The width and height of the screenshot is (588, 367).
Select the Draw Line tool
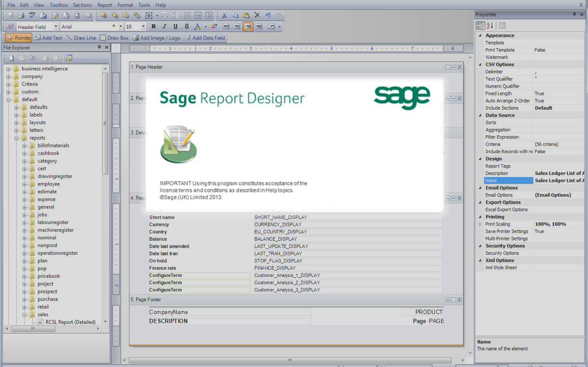point(81,38)
